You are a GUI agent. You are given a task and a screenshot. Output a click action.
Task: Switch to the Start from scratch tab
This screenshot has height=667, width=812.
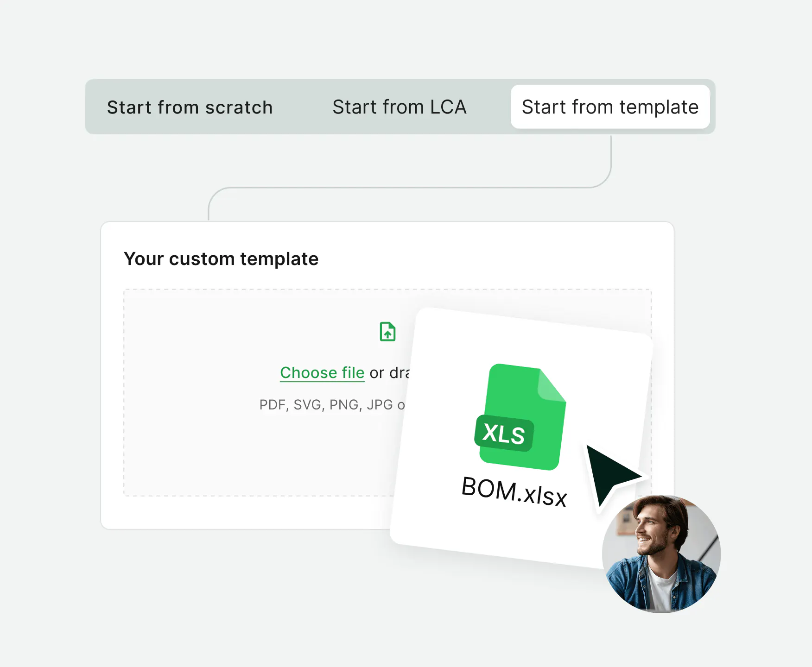pos(190,107)
